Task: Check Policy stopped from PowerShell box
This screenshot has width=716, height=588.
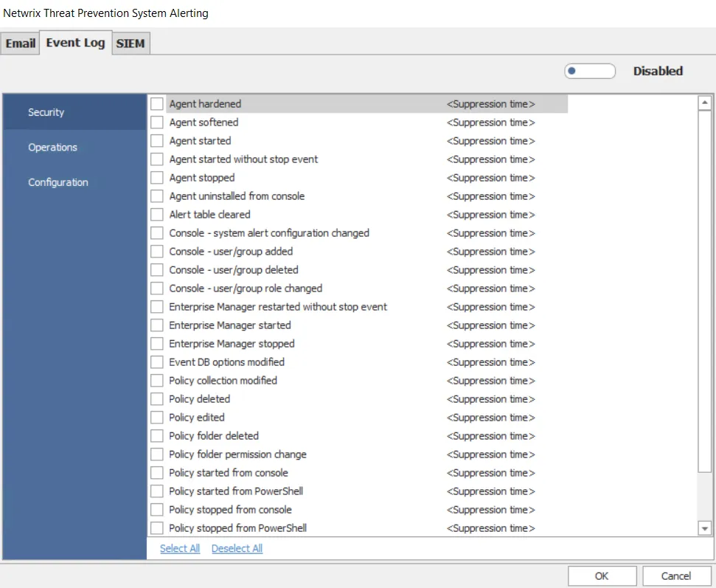Action: tap(156, 528)
